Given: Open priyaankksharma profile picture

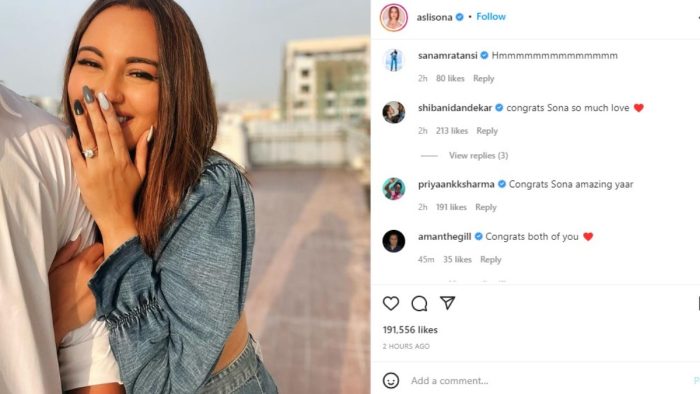Looking at the screenshot, I should (x=394, y=189).
